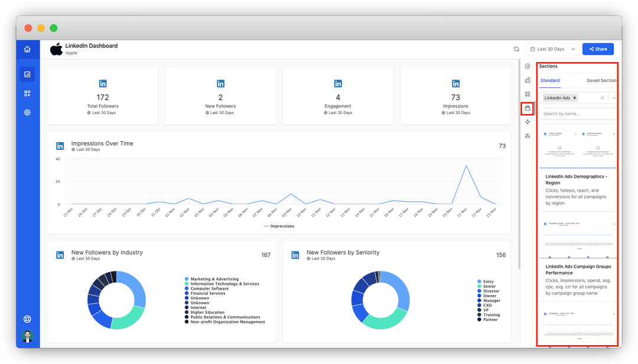Click the LinkedIn Dashboard title
Image resolution: width=638 pixels, height=364 pixels.
92,46
